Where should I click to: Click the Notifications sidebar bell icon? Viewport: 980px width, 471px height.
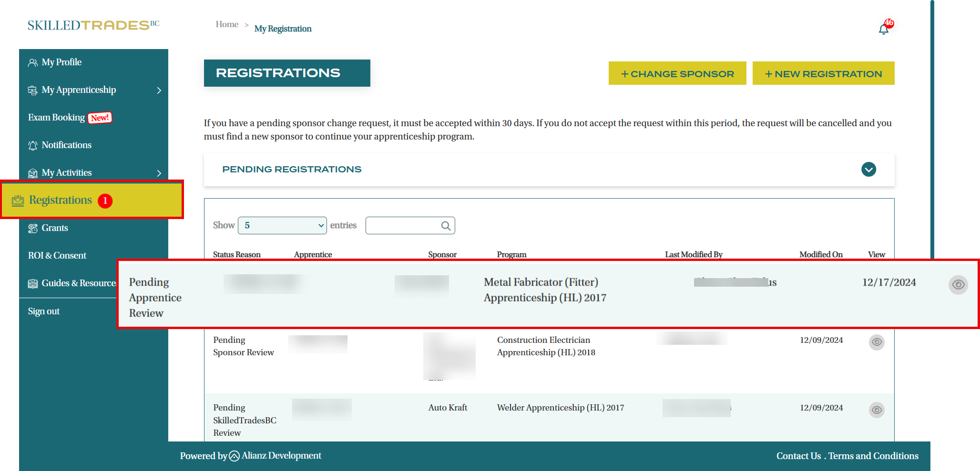[x=32, y=146]
